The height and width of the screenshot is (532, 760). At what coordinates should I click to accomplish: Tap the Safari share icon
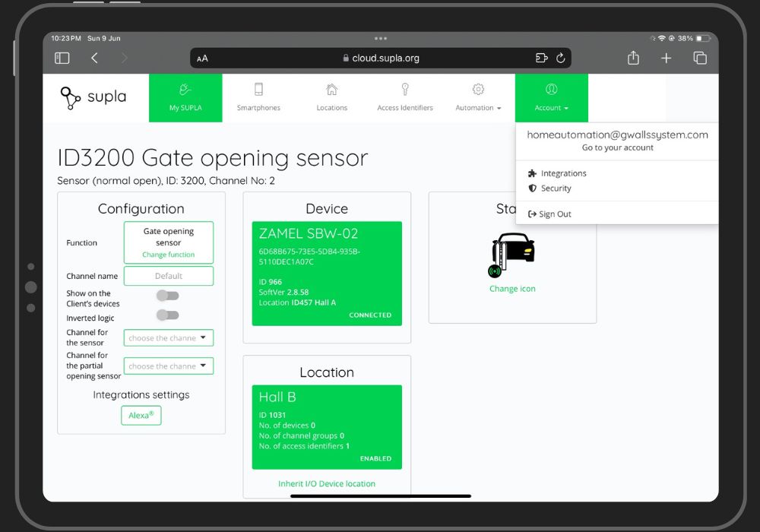click(x=633, y=59)
